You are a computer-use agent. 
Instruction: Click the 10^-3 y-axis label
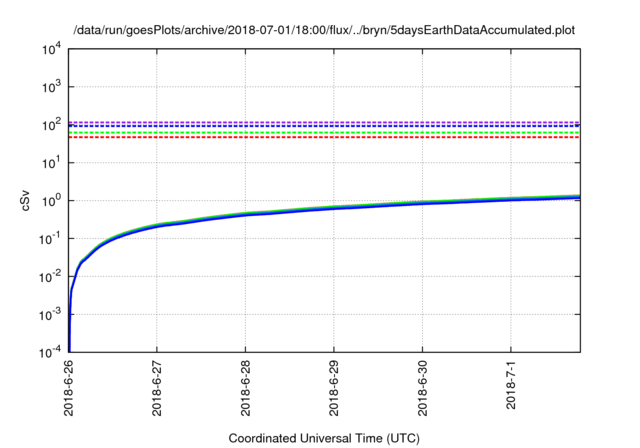click(x=49, y=314)
